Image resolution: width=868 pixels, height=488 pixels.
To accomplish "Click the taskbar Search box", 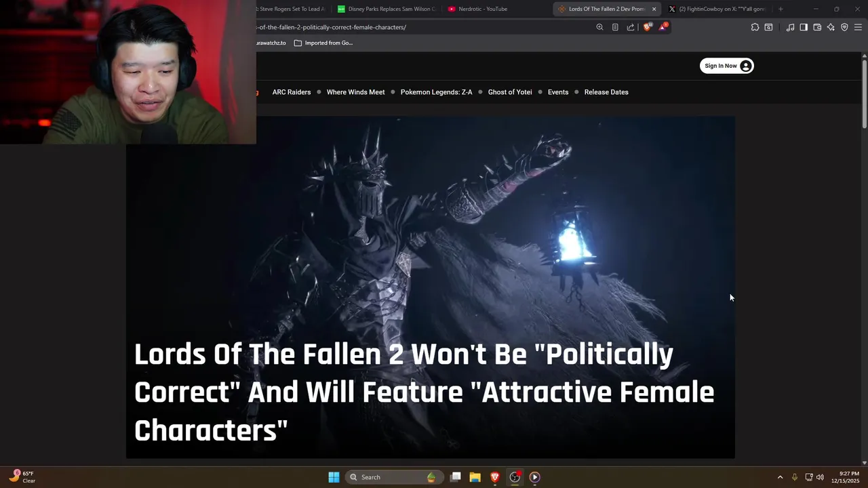I will point(394,477).
